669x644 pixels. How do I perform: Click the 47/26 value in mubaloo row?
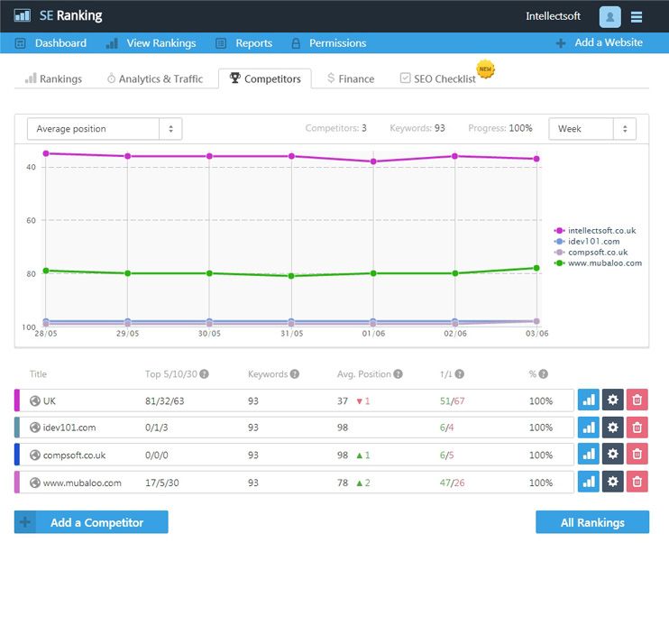pos(452,483)
